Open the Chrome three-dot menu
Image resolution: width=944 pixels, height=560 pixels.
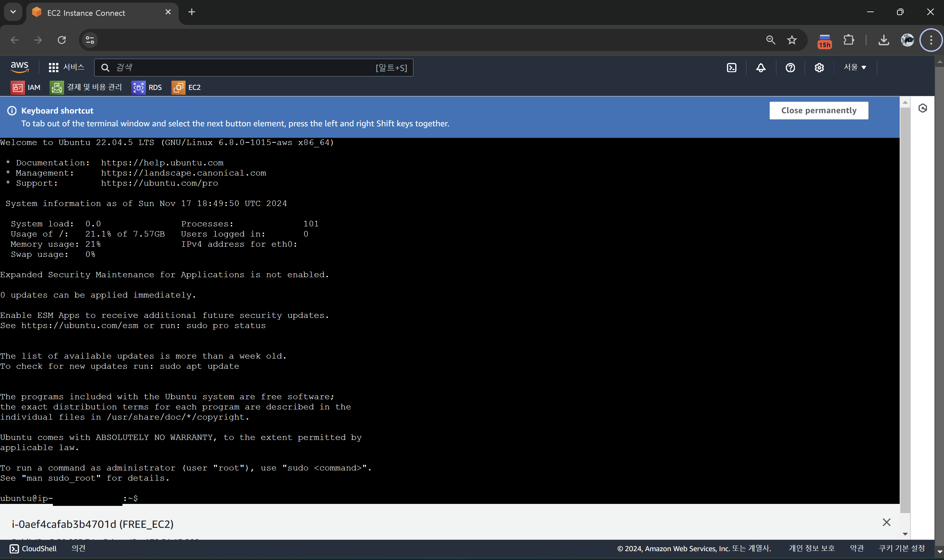point(931,40)
